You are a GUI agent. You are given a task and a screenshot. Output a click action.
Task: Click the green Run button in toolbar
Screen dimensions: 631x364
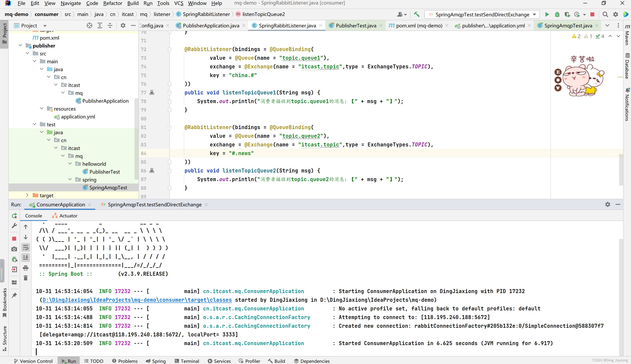coord(547,15)
